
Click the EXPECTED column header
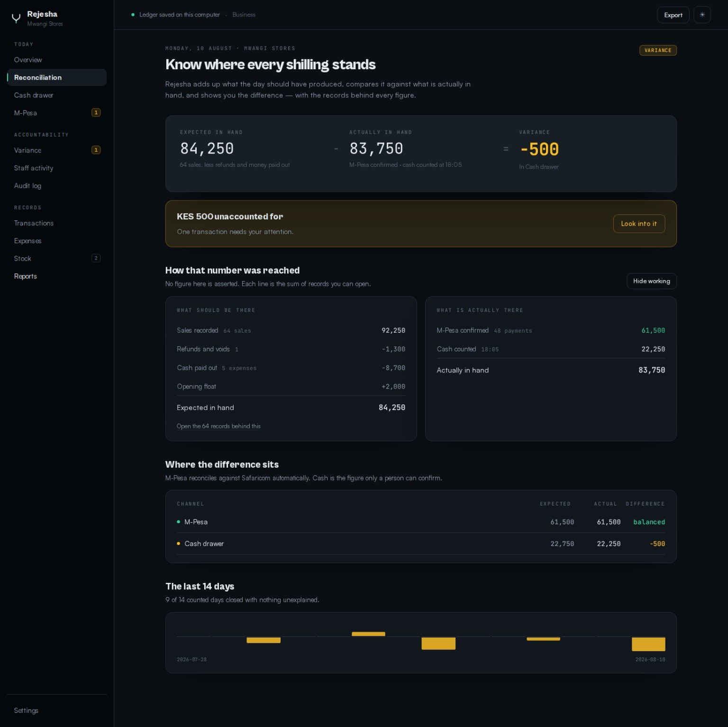tap(555, 504)
